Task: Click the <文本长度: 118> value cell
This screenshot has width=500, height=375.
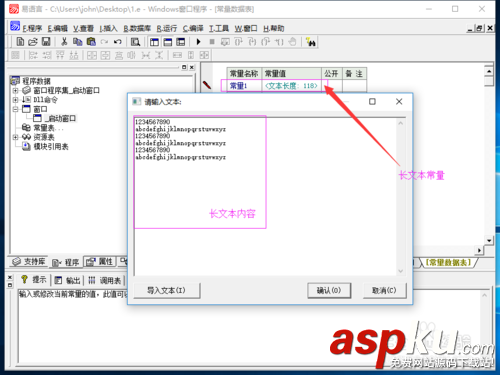Action: (291, 86)
